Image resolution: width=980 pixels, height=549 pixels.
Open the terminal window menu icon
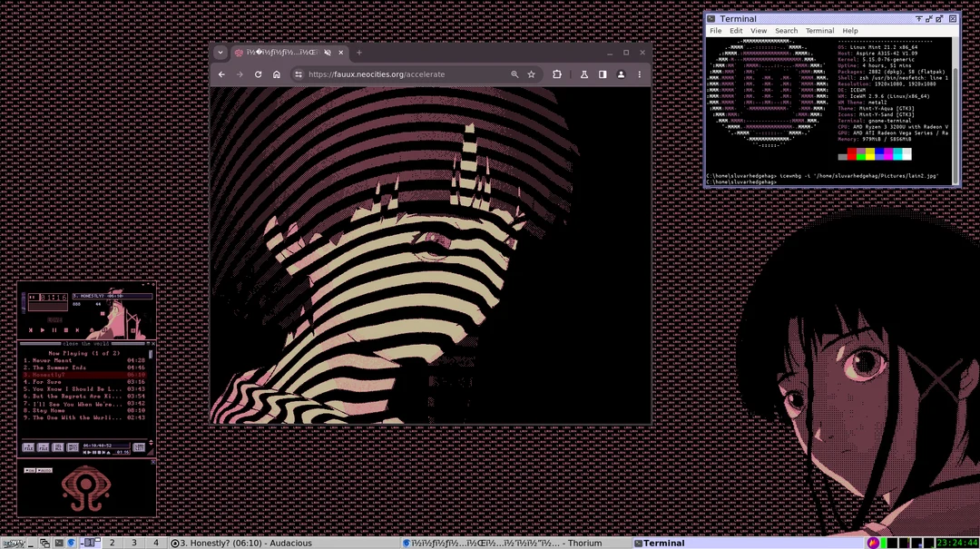712,19
